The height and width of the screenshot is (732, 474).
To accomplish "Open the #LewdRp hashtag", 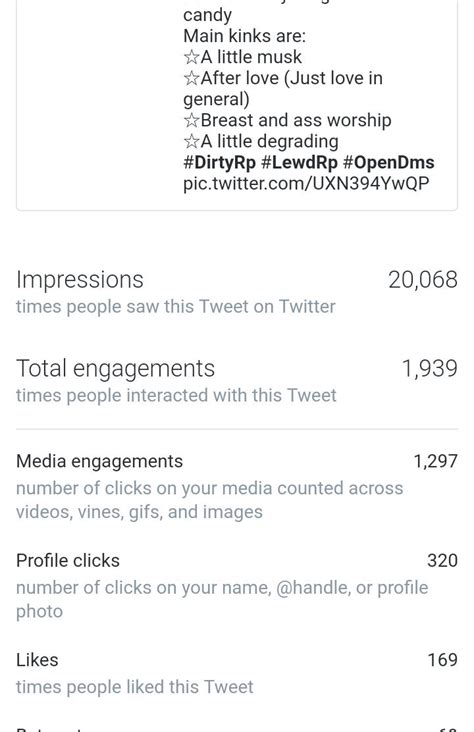I will pyautogui.click(x=299, y=162).
